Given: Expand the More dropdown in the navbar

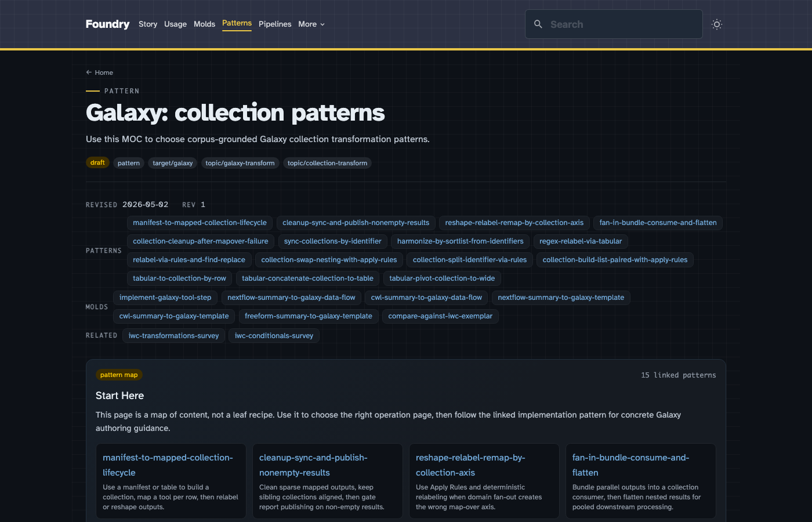Looking at the screenshot, I should tap(311, 24).
